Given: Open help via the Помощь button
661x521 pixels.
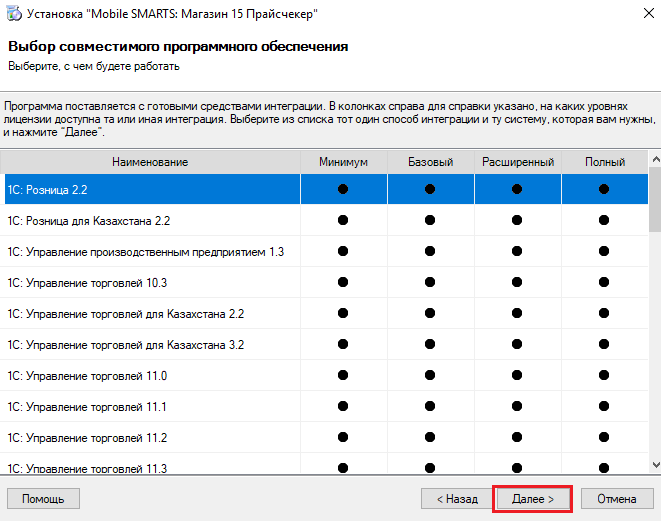Looking at the screenshot, I should (43, 499).
